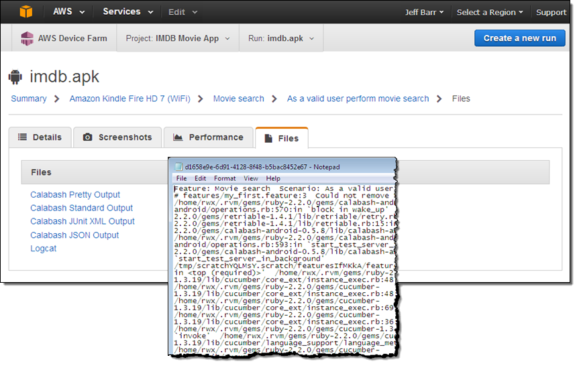Image resolution: width=577 pixels, height=392 pixels.
Task: Open the Calabash Pretty Output file link
Action: [75, 195]
